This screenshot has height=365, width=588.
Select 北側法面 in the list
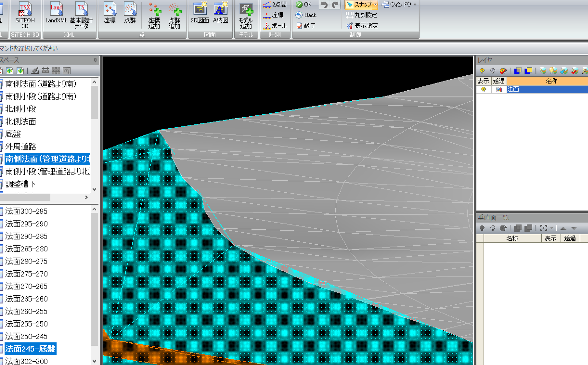[x=21, y=122]
